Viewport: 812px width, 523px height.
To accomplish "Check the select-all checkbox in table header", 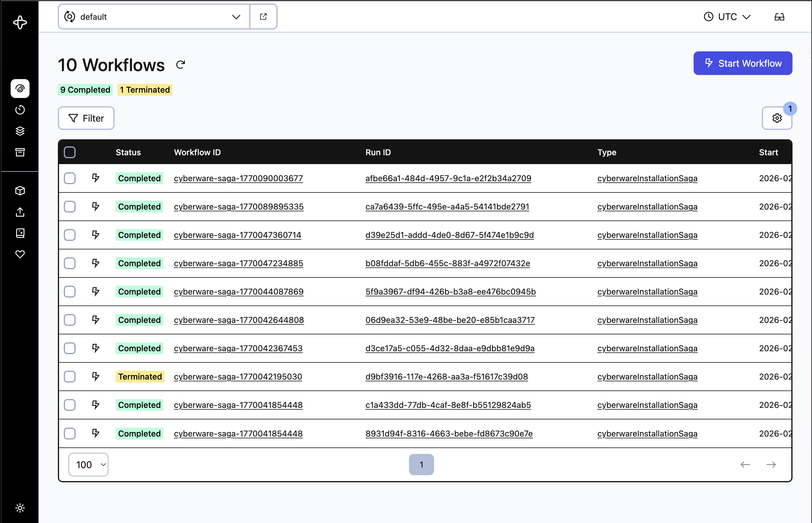I will point(70,152).
